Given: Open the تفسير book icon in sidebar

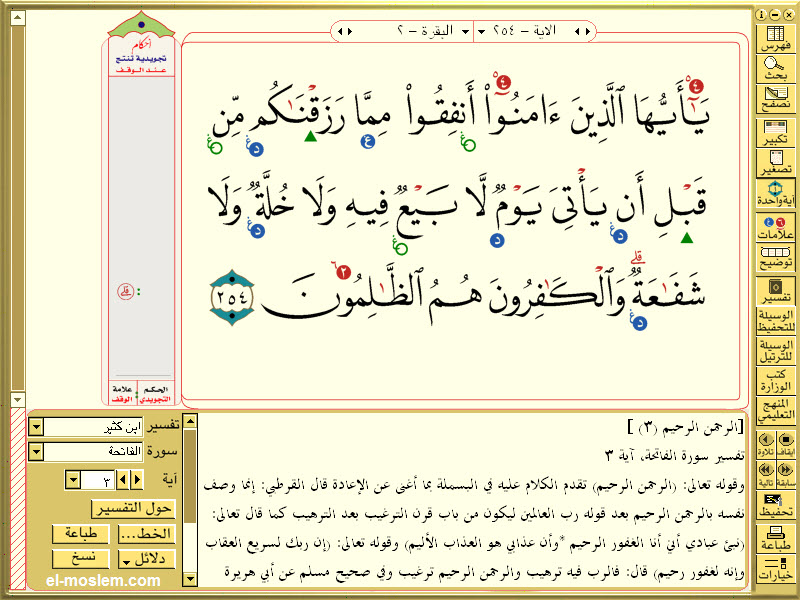Looking at the screenshot, I should pyautogui.click(x=775, y=291).
